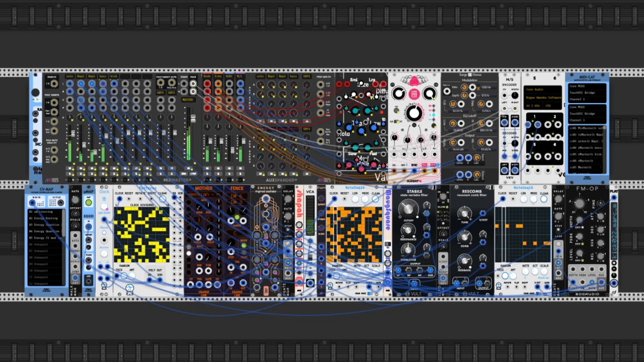644x362 pixels.
Task: Click the bass track name label in MixMaster
Action: [x=103, y=76]
